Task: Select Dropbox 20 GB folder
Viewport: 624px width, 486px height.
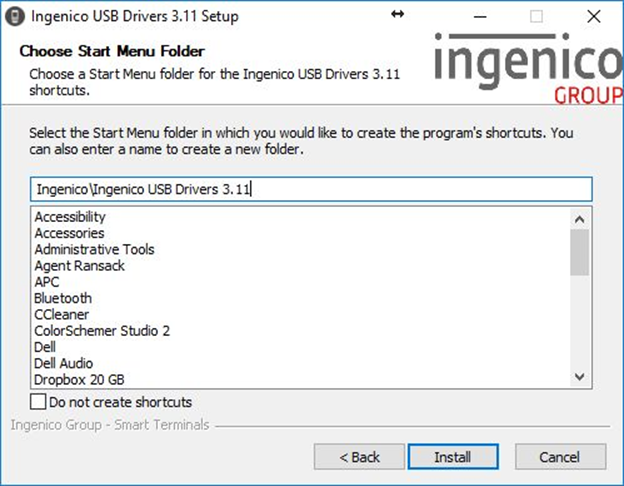Action: point(79,380)
